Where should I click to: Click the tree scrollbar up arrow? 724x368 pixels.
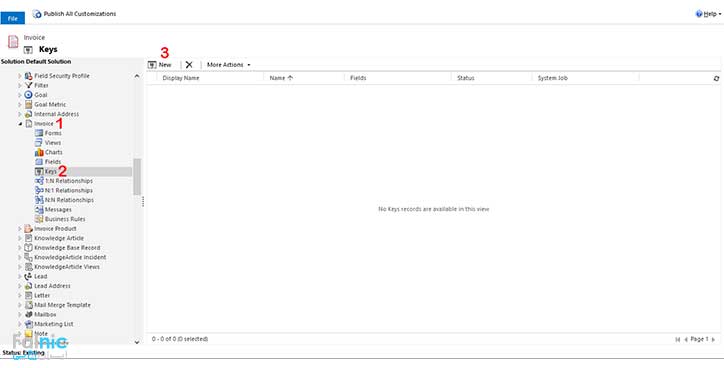pyautogui.click(x=137, y=76)
